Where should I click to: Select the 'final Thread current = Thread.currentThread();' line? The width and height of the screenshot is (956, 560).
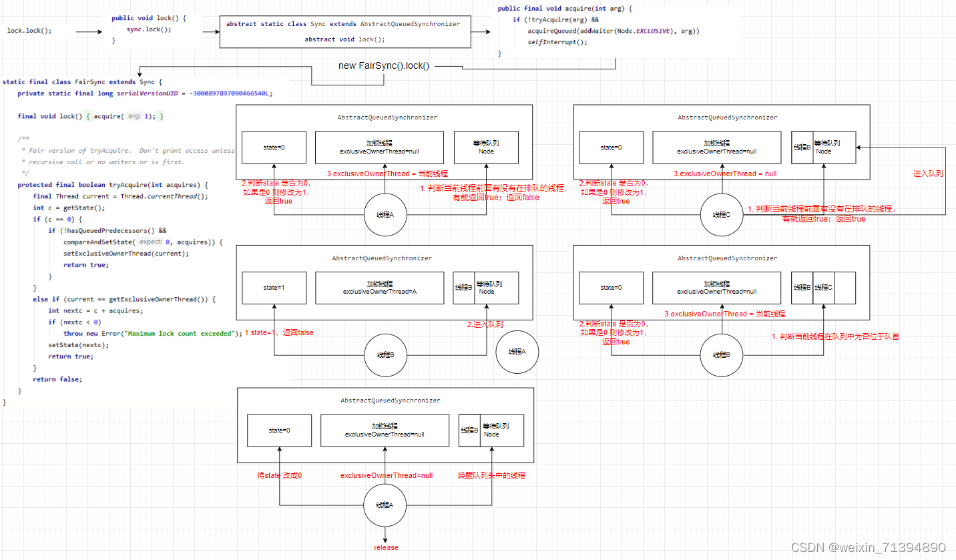[x=120, y=196]
